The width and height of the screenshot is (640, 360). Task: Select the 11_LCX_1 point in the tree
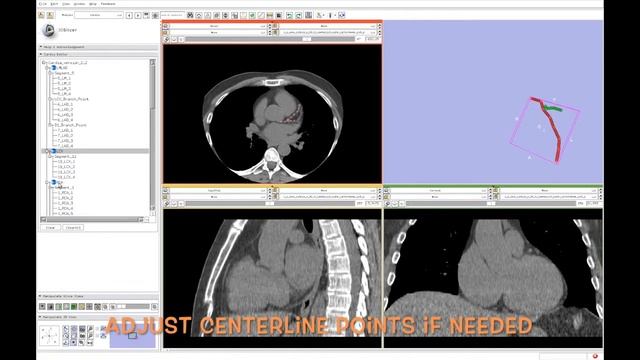[x=66, y=162]
